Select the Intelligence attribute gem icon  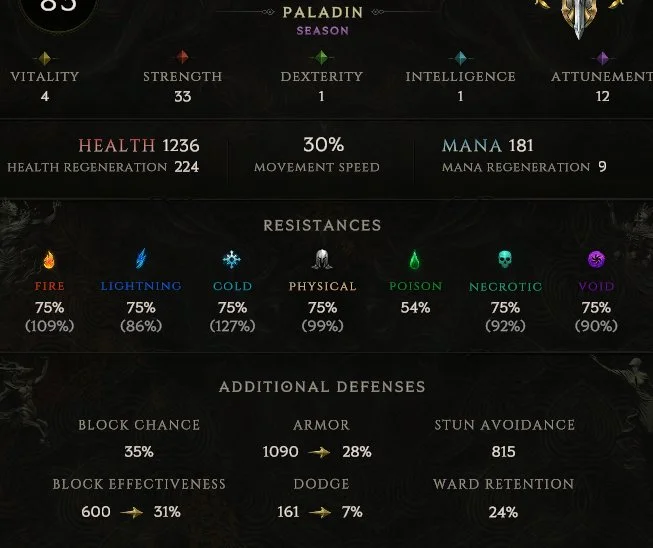coord(460,58)
